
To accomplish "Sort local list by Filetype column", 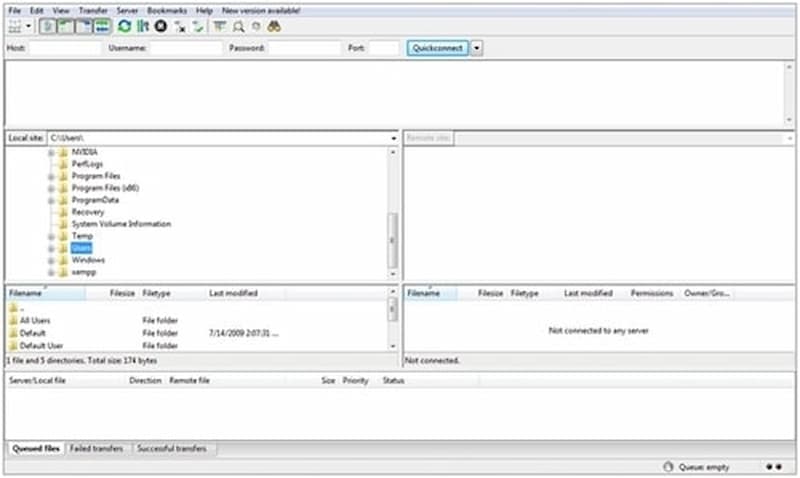I will 156,293.
